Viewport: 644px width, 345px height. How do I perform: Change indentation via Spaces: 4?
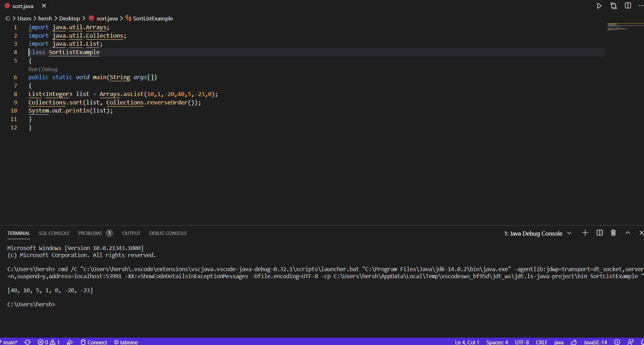coord(497,342)
